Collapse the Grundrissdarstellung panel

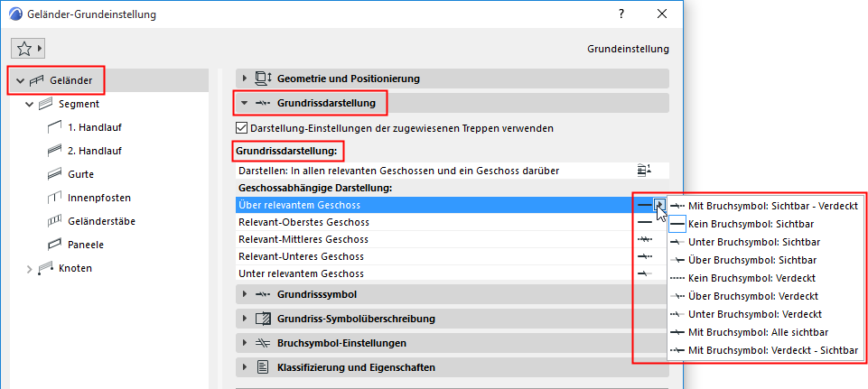[244, 104]
